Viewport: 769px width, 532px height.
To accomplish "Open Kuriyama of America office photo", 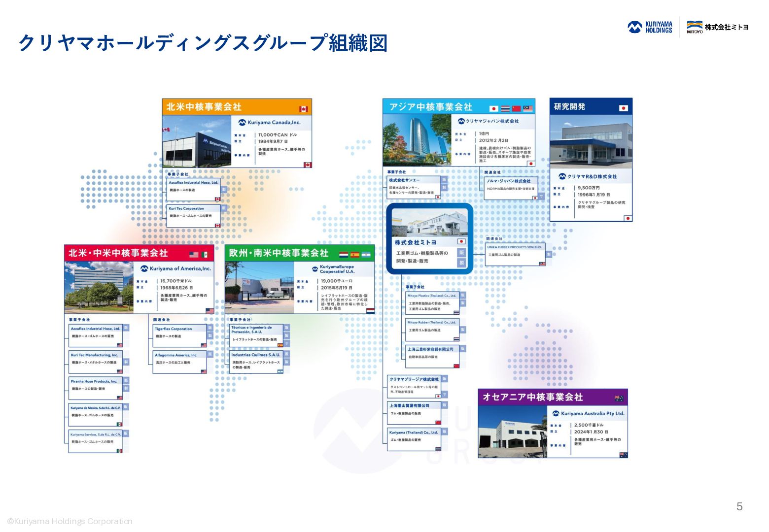I will (99, 288).
